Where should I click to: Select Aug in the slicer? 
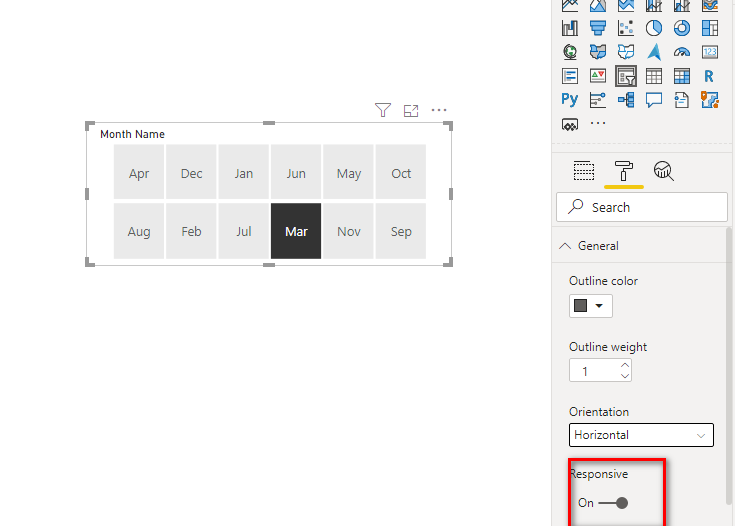tap(139, 231)
